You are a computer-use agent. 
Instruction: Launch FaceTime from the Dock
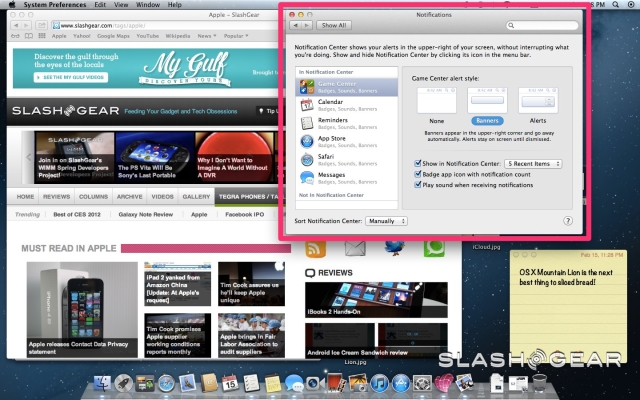[314, 384]
